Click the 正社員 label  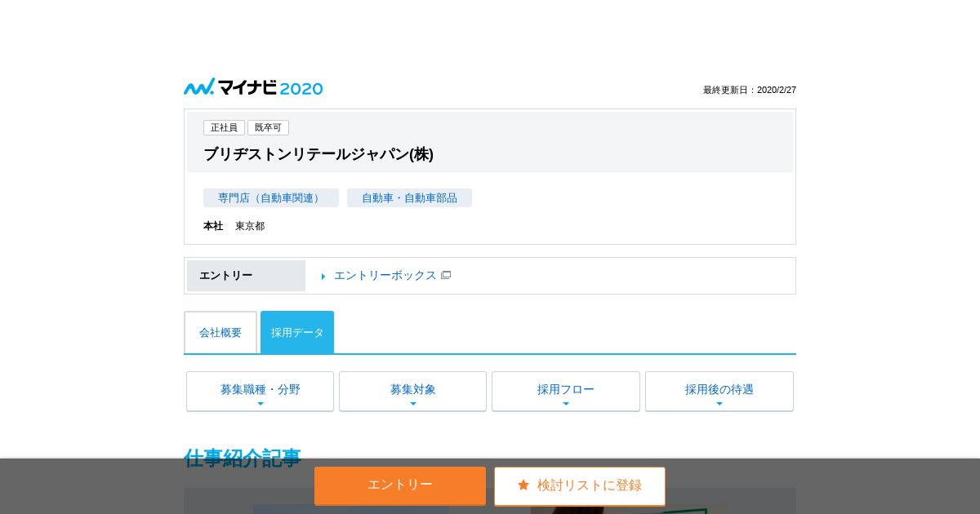(224, 127)
